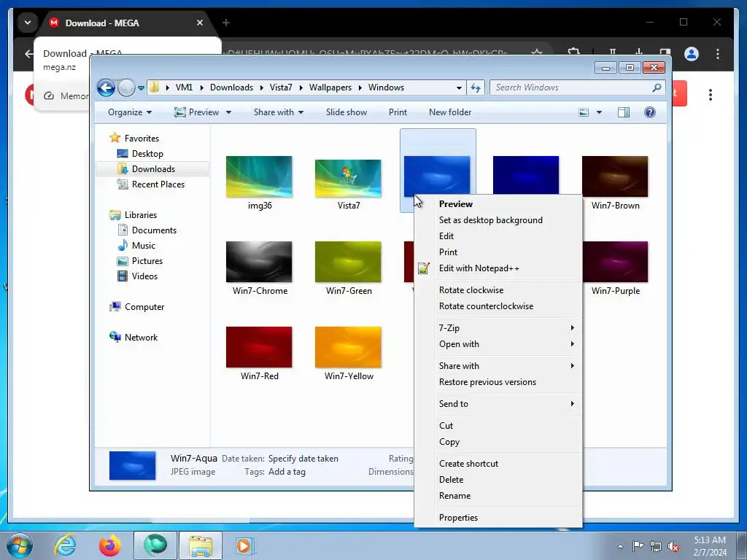Click Add a tag field
The image size is (747, 560).
click(287, 472)
